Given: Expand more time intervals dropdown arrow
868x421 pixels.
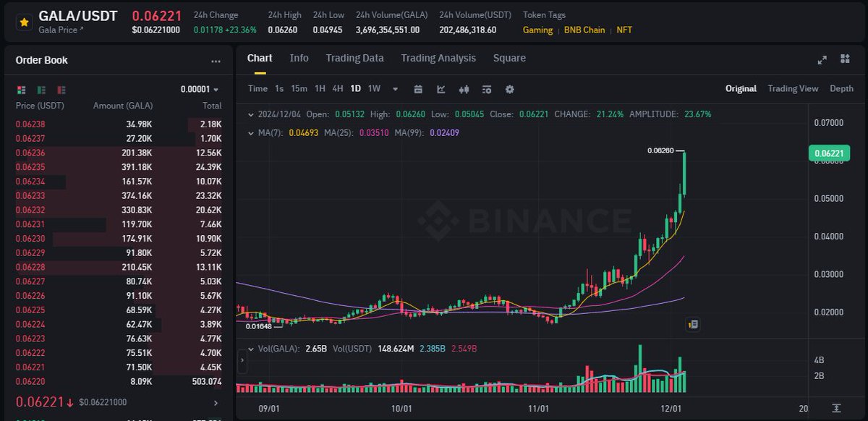Looking at the screenshot, I should coord(395,90).
